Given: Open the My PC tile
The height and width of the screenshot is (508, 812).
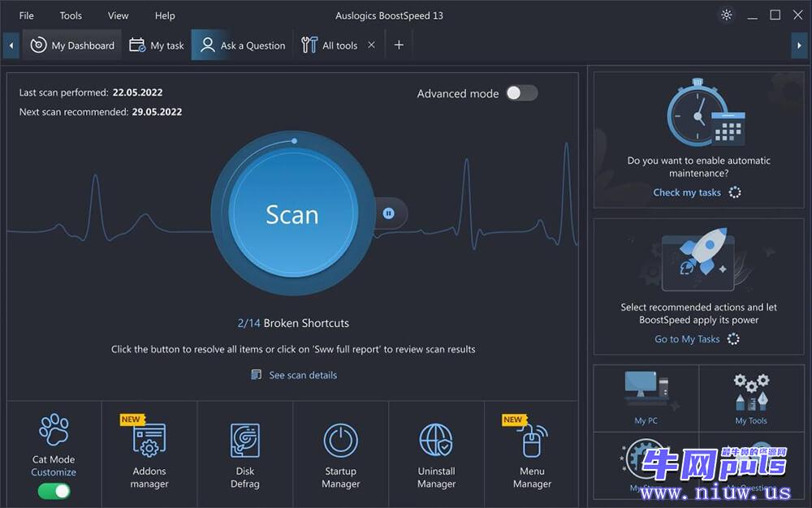Looking at the screenshot, I should [646, 398].
